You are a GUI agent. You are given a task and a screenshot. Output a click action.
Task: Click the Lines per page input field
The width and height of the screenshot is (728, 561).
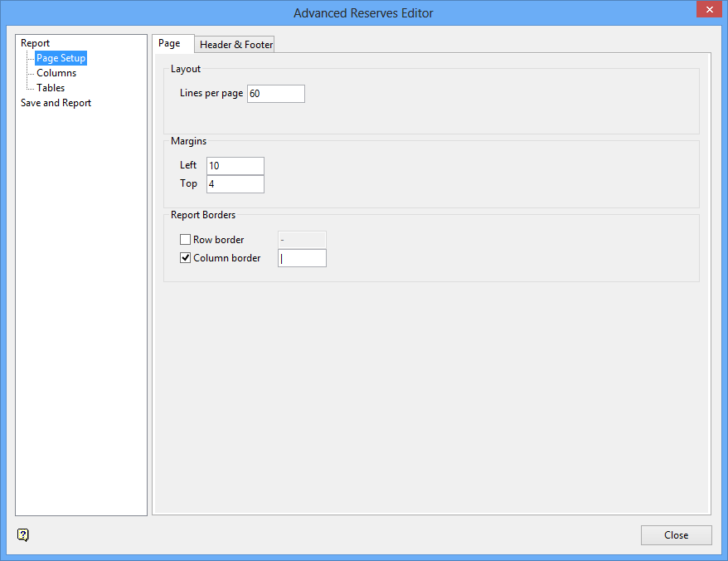276,94
